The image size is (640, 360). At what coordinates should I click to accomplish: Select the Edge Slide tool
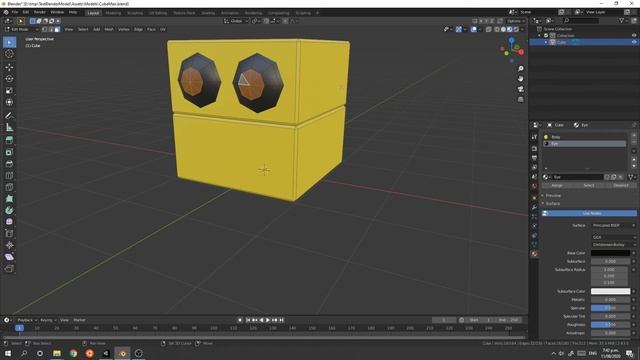(x=9, y=233)
